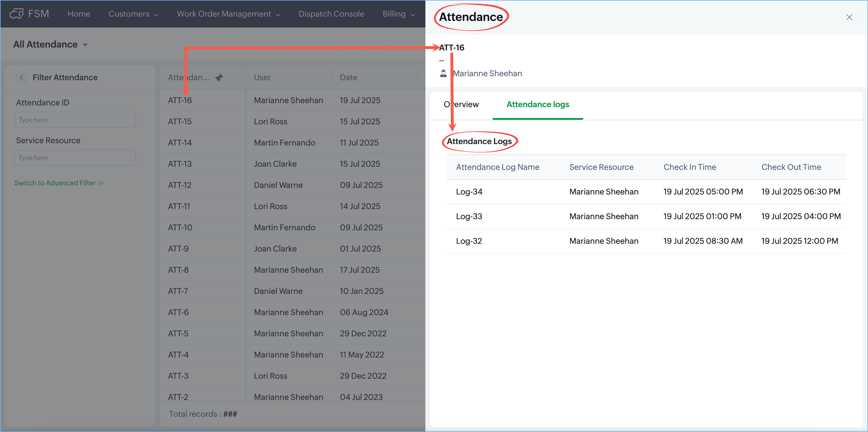Screen dimensions: 868x432
Task: Go to the Home menu item
Action: point(79,14)
